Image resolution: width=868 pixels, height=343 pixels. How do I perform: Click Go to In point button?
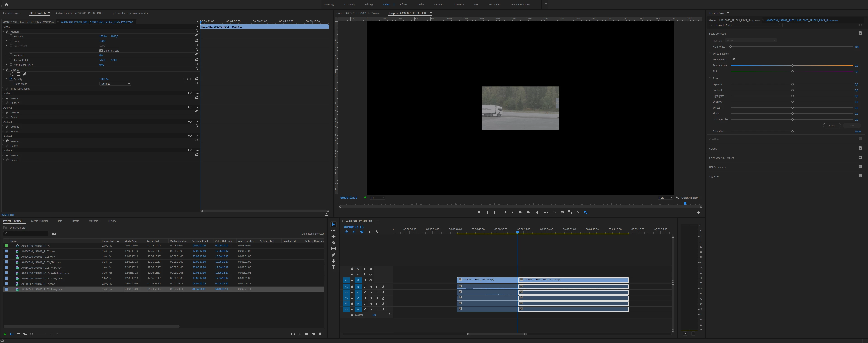pos(505,212)
